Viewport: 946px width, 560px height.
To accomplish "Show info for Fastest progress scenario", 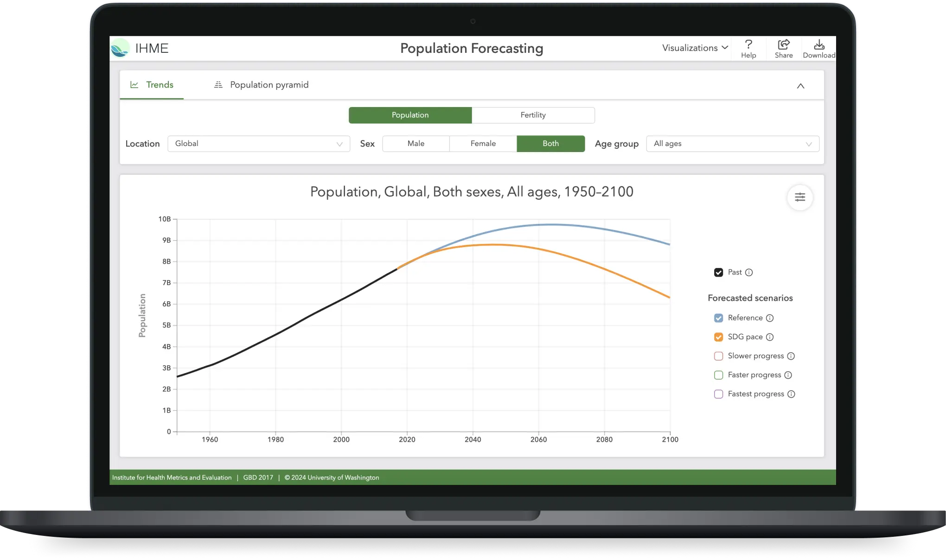I will (x=792, y=394).
